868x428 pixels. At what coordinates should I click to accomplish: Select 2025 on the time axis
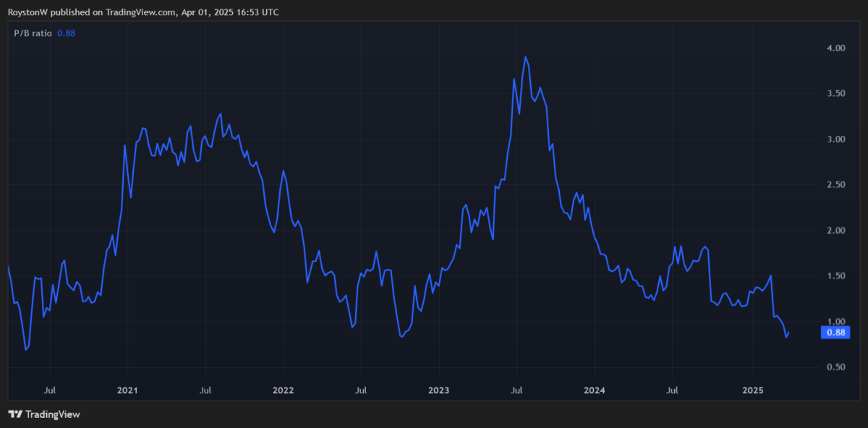coord(753,390)
